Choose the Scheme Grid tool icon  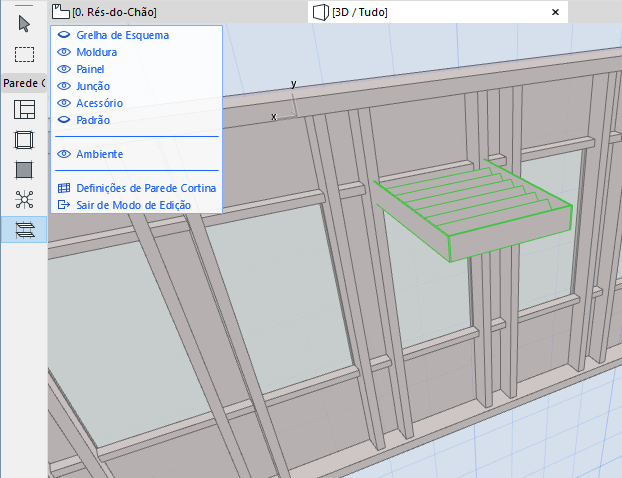24,110
